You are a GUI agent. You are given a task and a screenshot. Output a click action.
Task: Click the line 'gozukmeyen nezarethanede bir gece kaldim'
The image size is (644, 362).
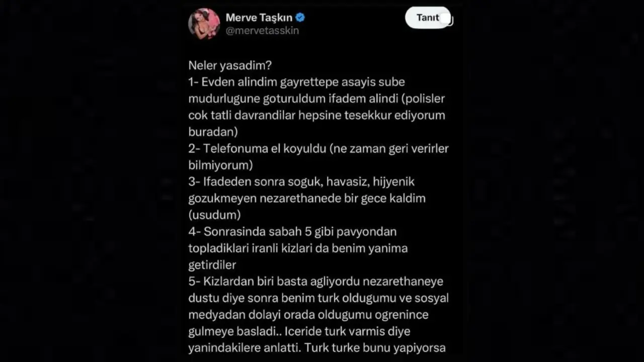(x=307, y=198)
